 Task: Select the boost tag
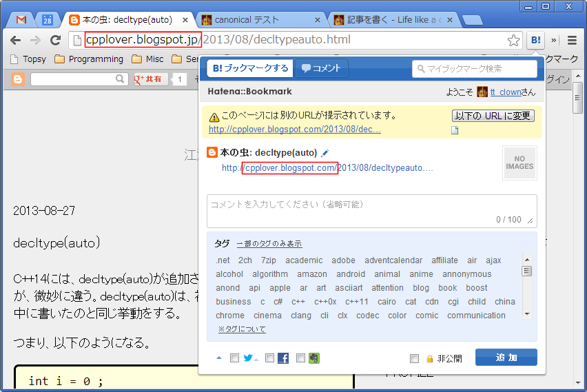tap(477, 288)
